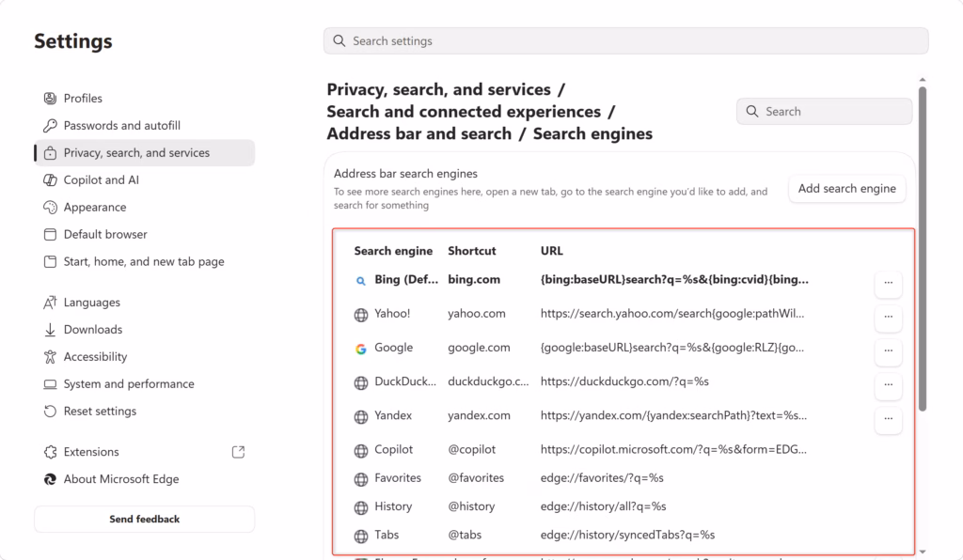Click the external link icon next to Extensions
The height and width of the screenshot is (560, 963).
238,452
